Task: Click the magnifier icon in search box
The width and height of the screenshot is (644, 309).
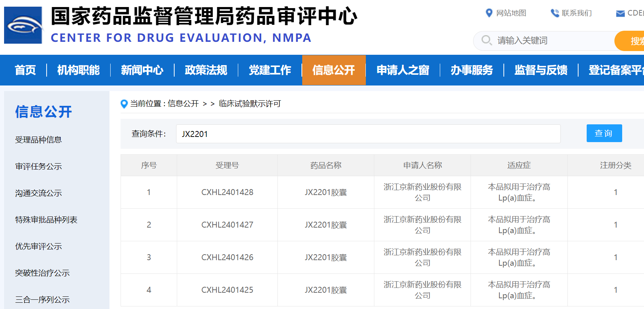Action: [x=486, y=40]
